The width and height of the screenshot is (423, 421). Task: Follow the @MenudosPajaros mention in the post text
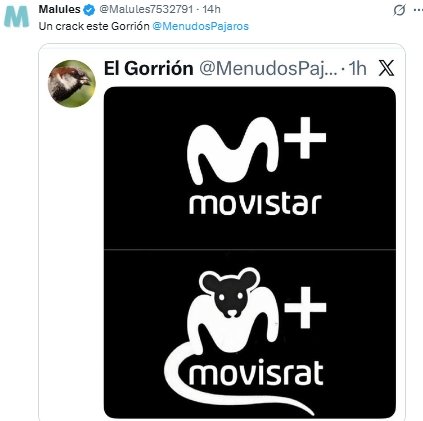coord(200,26)
